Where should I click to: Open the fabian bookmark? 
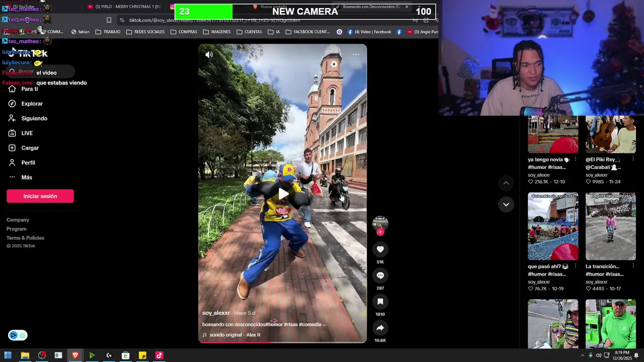(x=80, y=32)
